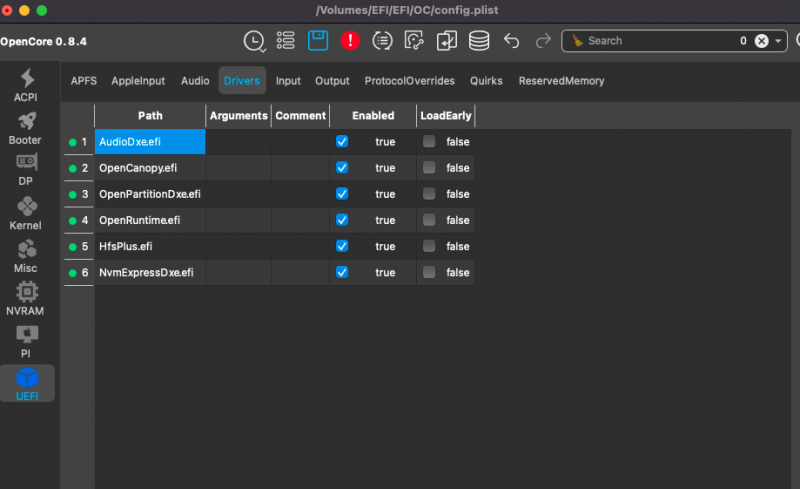Open the database stack icon in toolbar
The height and width of the screenshot is (489, 800).
[x=479, y=41]
